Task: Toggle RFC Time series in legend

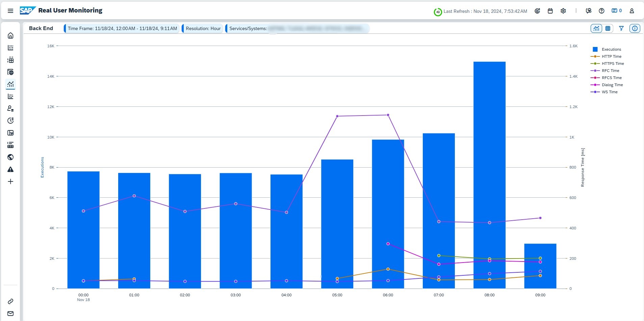Action: pos(610,71)
